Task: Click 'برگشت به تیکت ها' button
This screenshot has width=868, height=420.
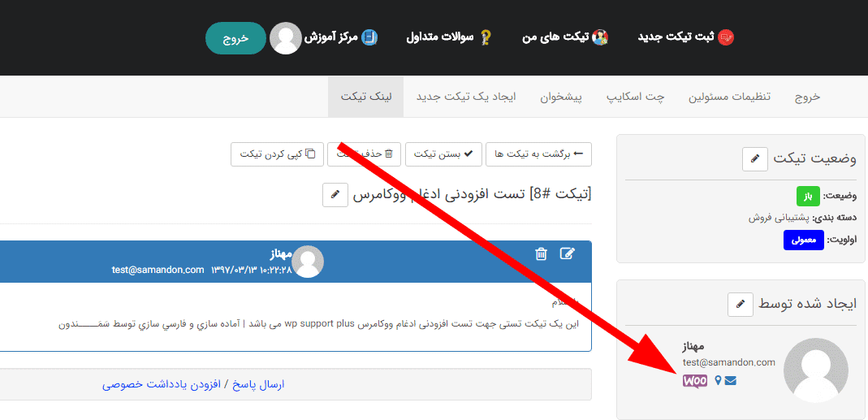Action: click(x=538, y=154)
